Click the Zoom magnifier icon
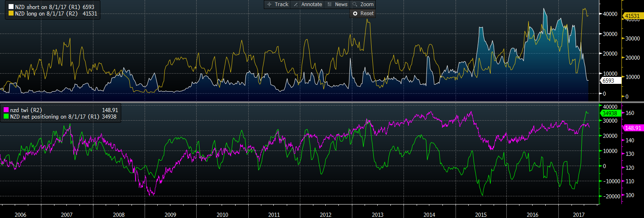This screenshot has height=218, width=644. tap(355, 4)
